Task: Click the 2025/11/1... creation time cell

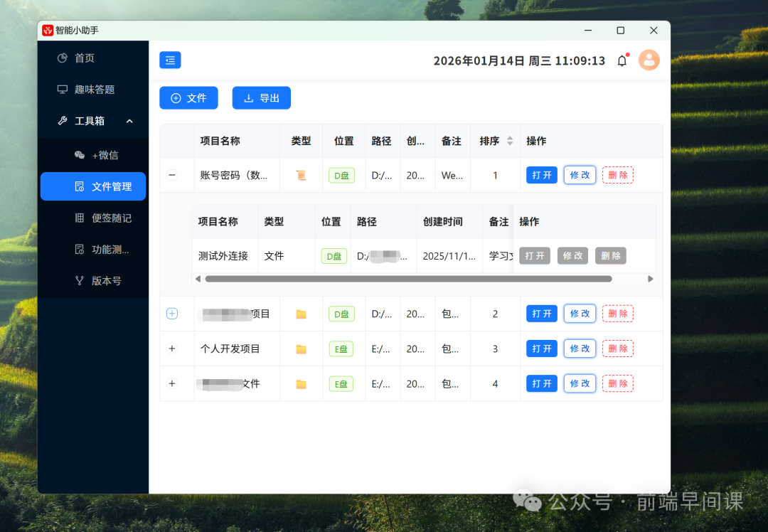Action: (449, 256)
